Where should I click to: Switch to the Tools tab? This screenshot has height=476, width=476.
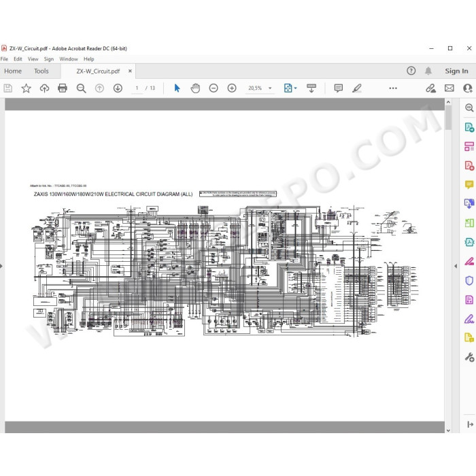pyautogui.click(x=41, y=71)
